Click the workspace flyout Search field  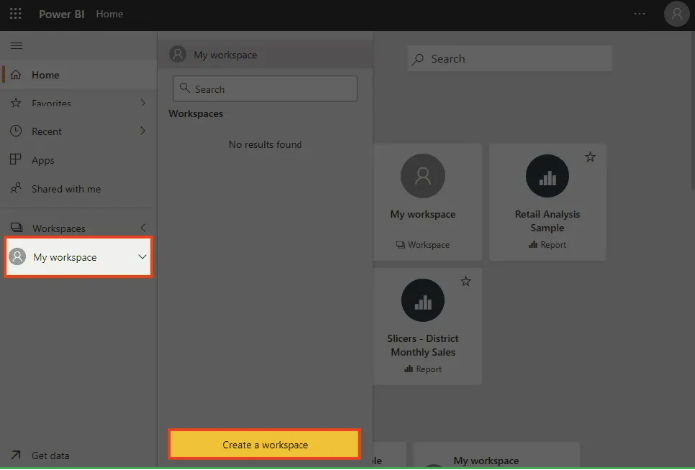coord(265,89)
